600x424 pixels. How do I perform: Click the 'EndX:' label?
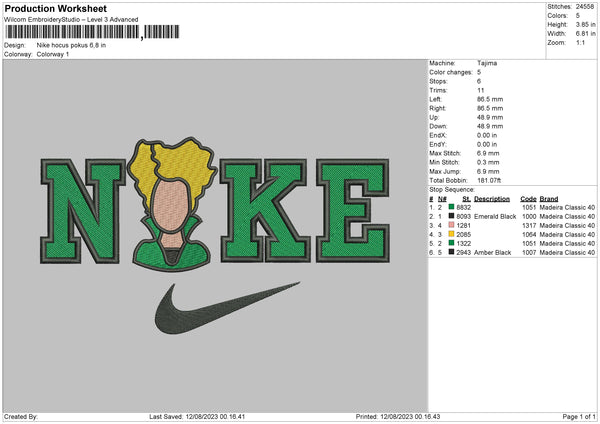click(x=438, y=135)
